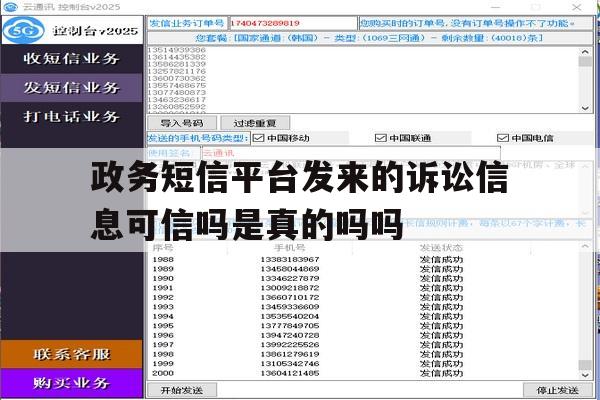Click 序号 column header

click(163, 248)
